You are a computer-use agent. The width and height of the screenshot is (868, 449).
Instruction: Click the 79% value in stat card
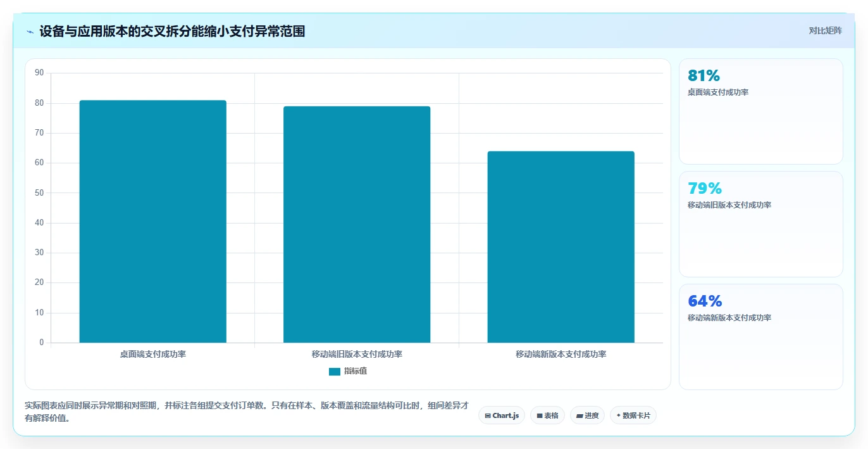pyautogui.click(x=704, y=189)
